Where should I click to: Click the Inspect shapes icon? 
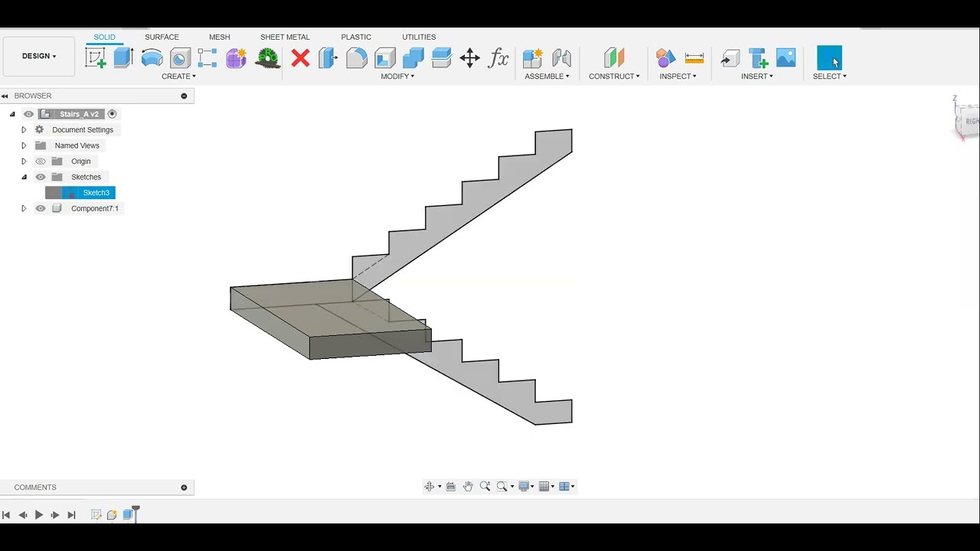pos(665,58)
